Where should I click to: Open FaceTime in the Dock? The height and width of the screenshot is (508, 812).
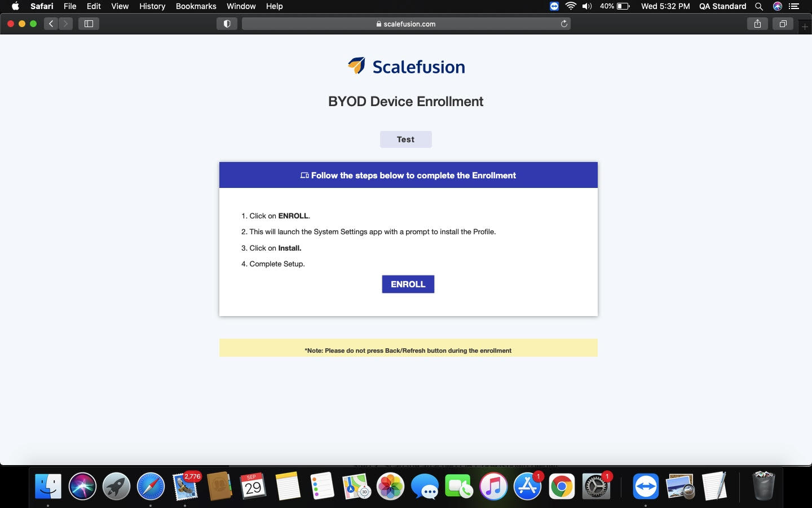pos(459,487)
